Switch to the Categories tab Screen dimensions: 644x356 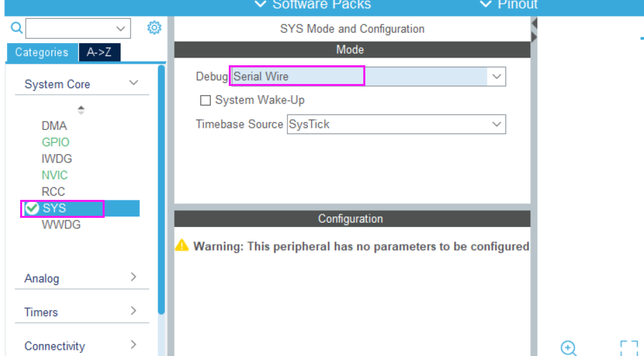(42, 52)
